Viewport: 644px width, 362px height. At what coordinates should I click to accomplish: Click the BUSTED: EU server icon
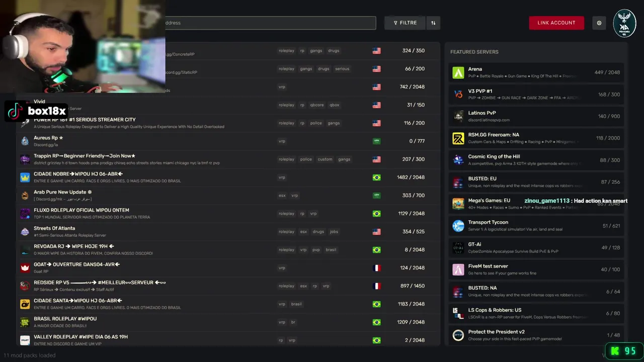[458, 182]
